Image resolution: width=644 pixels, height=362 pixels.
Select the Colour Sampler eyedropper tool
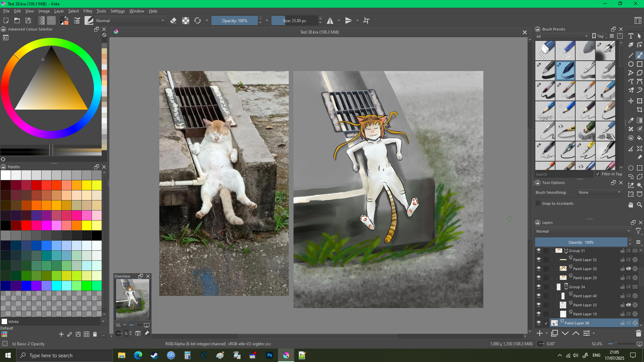coord(631,120)
